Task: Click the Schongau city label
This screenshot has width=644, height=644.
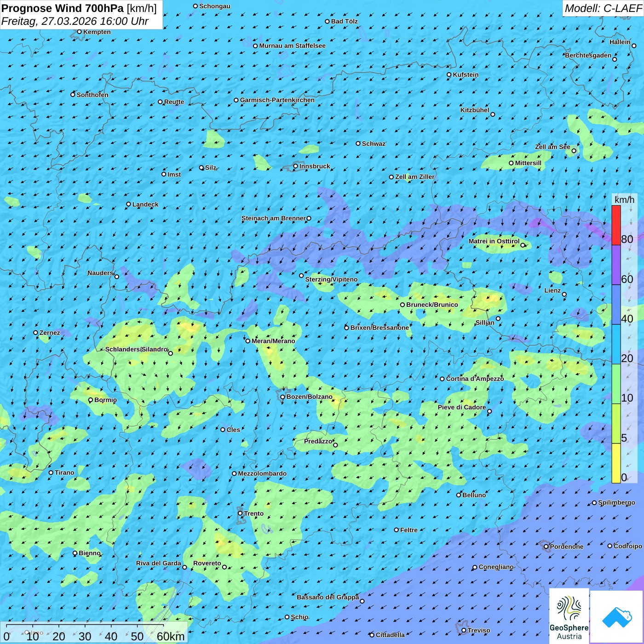Action: pyautogui.click(x=215, y=6)
